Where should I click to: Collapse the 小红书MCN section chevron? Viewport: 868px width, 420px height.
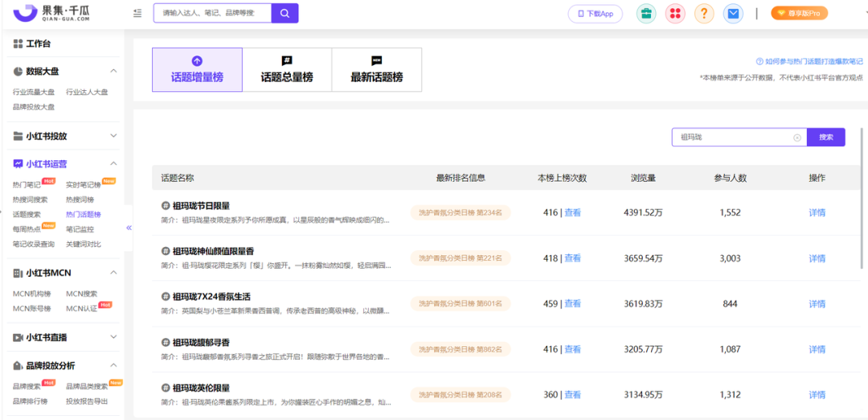pos(113,273)
